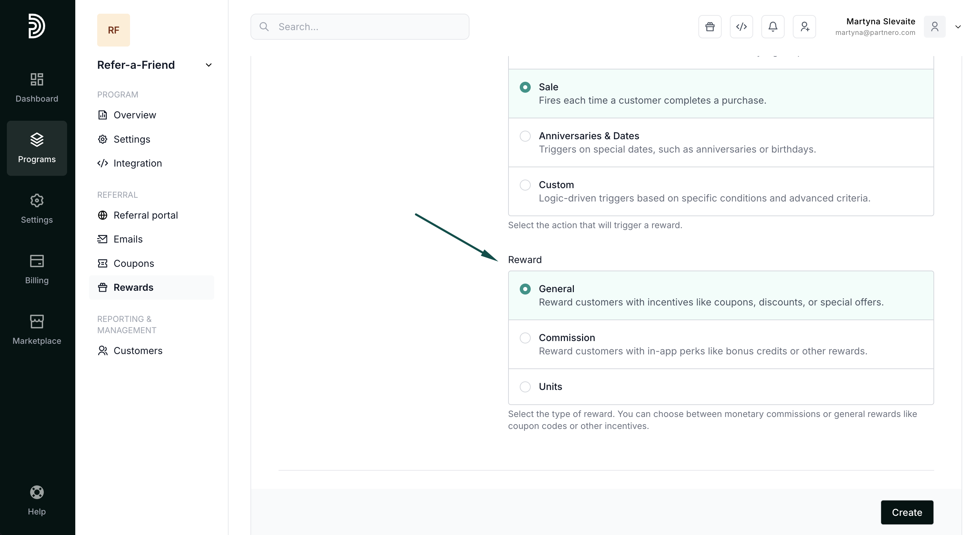Open the Customers menu item
The image size is (980, 535).
point(138,351)
